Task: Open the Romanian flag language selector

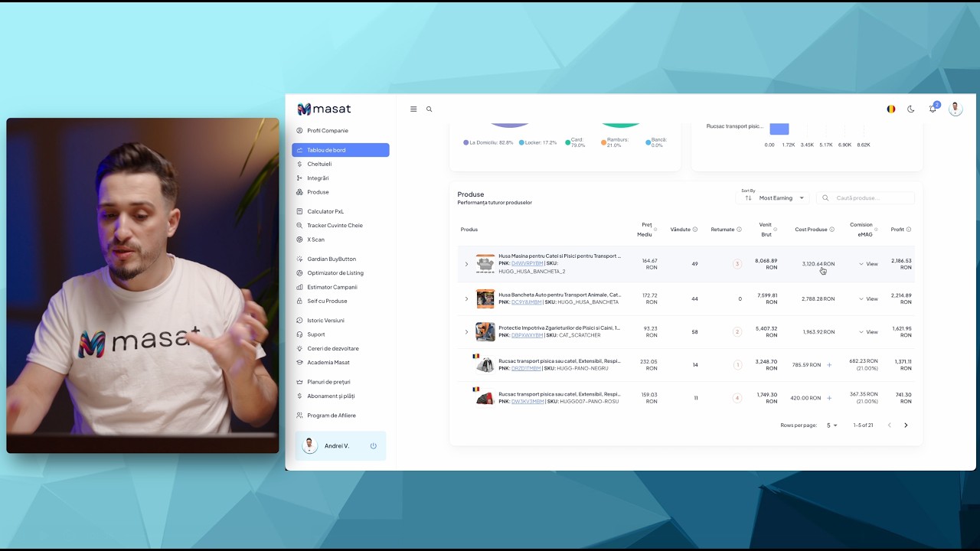Action: tap(891, 109)
